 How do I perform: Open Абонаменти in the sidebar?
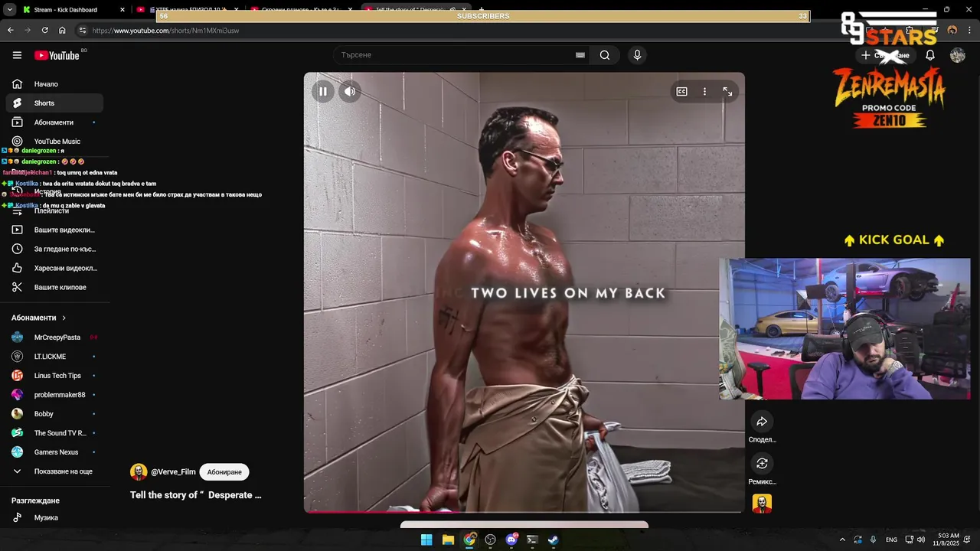pos(54,122)
